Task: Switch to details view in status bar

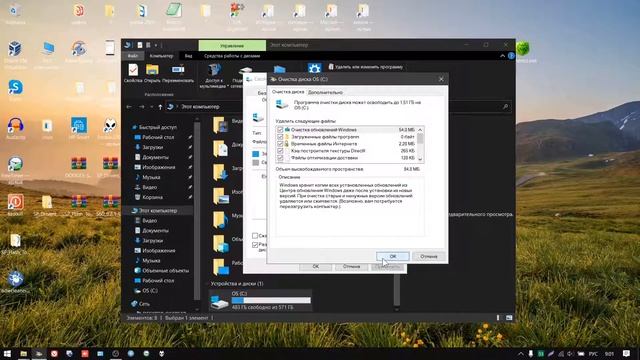Action: [x=498, y=318]
